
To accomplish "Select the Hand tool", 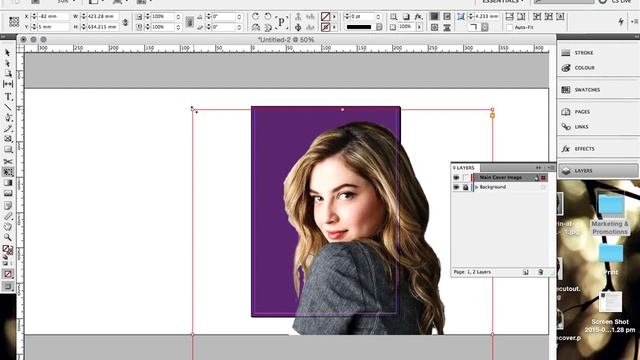I will click(8, 227).
